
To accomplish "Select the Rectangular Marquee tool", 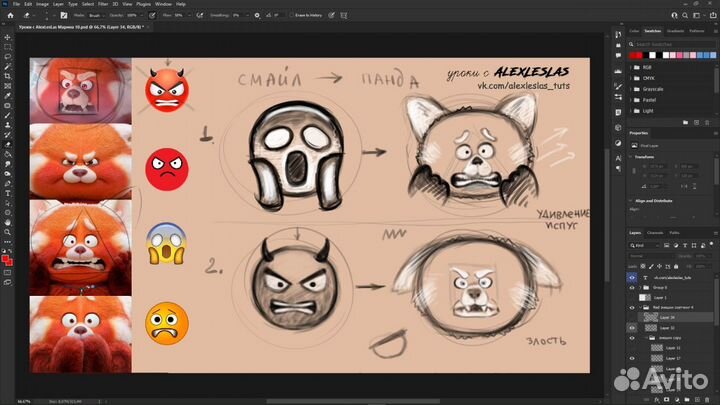I will pos(7,47).
